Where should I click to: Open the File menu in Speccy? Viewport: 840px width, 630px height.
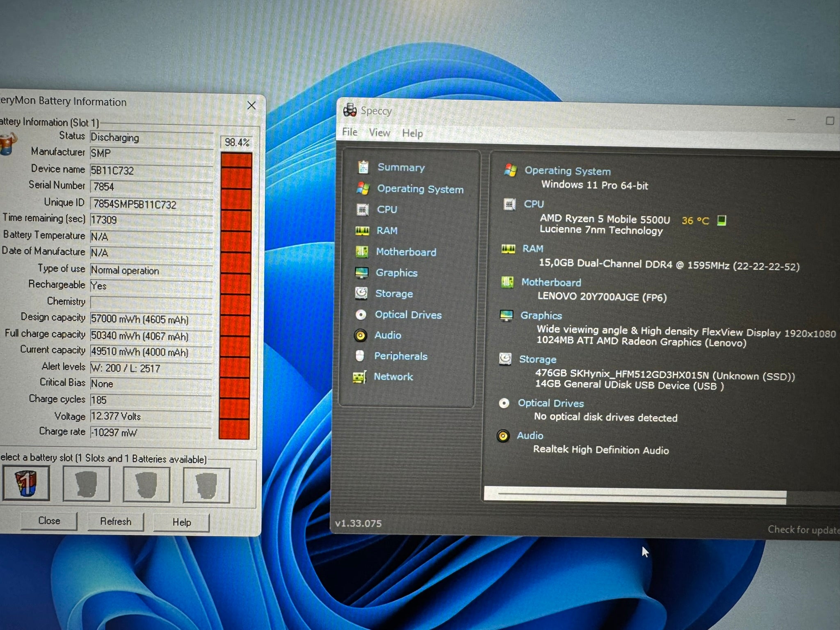(x=350, y=132)
